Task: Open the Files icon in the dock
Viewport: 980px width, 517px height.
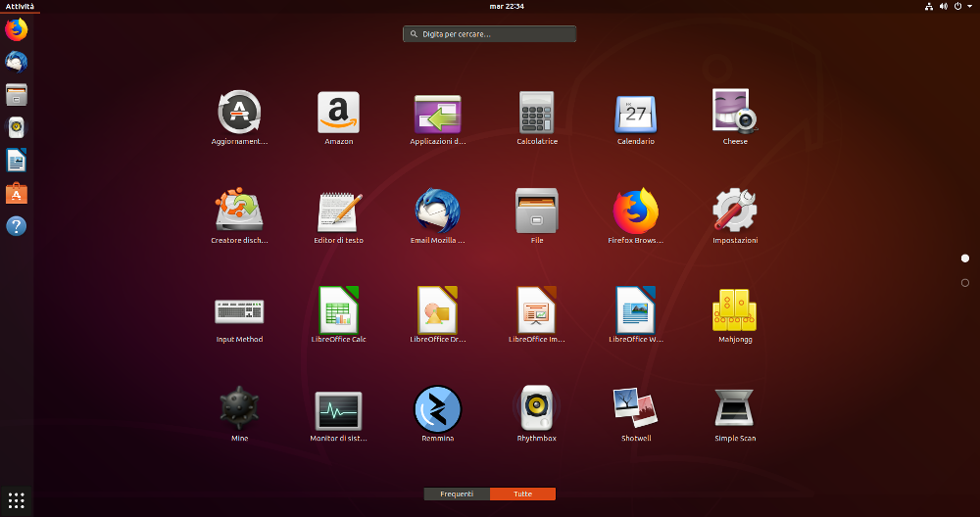Action: coord(17,95)
